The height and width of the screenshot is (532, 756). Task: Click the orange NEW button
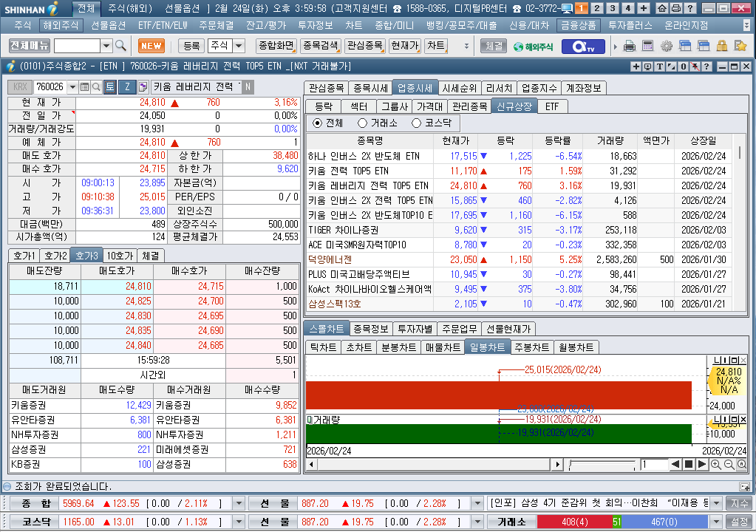click(151, 46)
